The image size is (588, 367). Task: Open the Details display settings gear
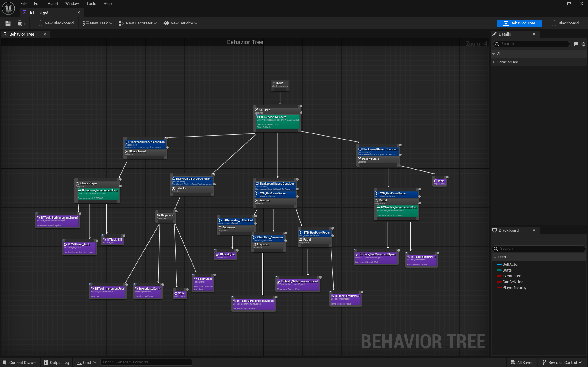[583, 44]
